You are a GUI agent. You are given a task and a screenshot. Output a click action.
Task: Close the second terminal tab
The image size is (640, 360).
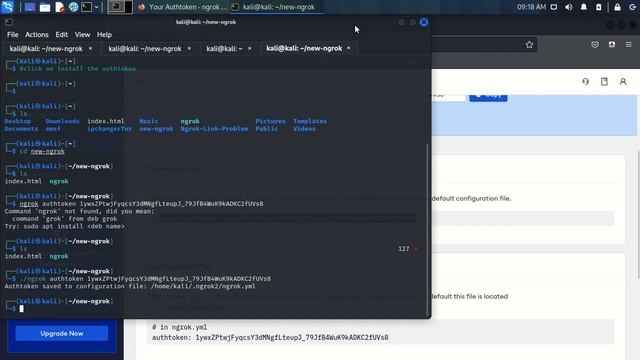[189, 49]
